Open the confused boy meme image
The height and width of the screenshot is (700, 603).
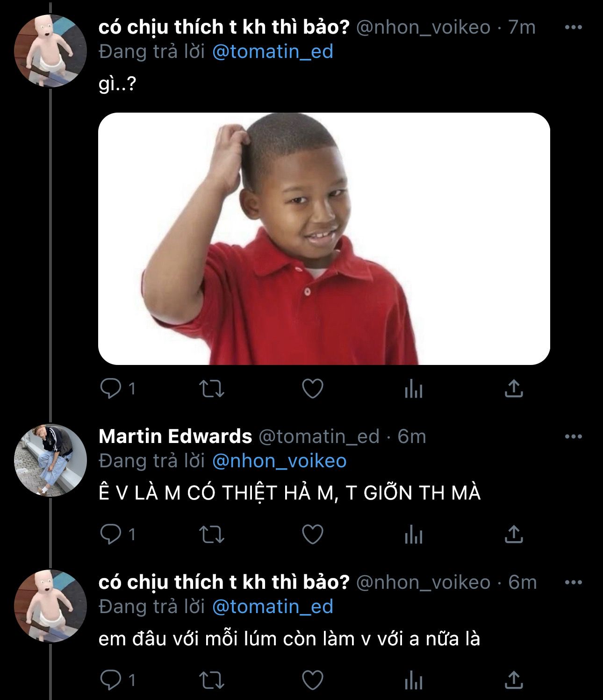pyautogui.click(x=324, y=239)
